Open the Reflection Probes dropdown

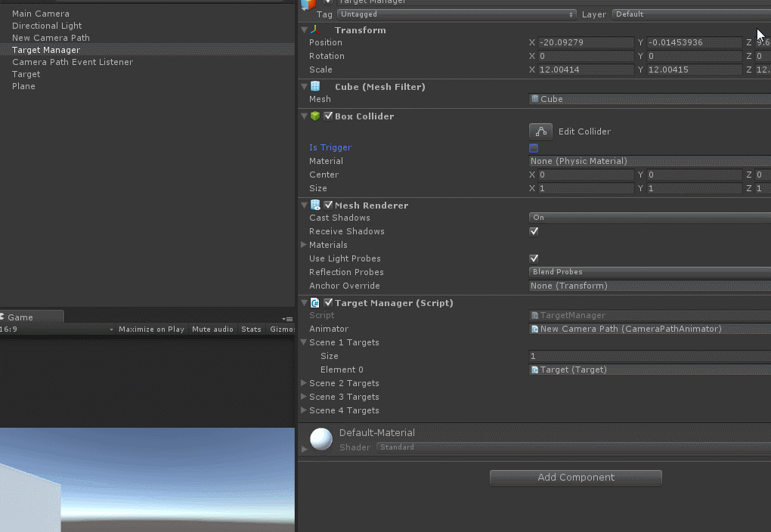649,272
